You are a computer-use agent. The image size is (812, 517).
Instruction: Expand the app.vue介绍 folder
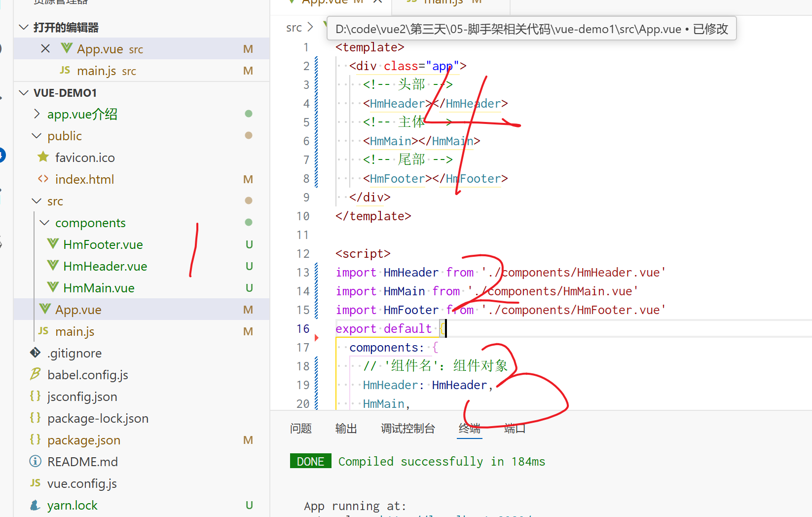pos(37,114)
